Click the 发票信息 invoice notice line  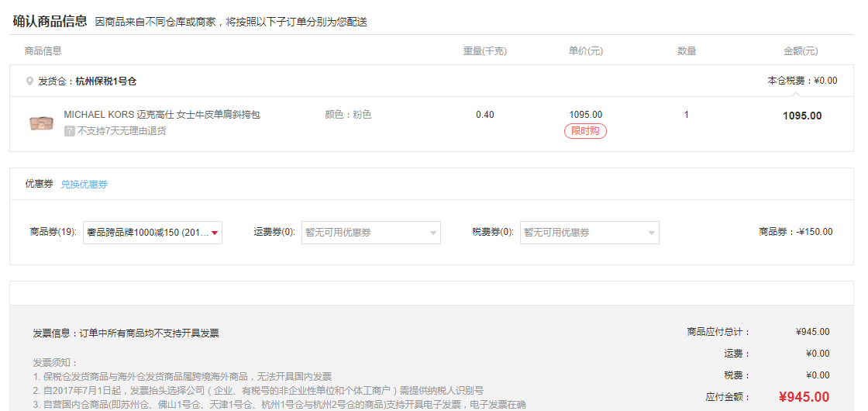pyautogui.click(x=126, y=333)
